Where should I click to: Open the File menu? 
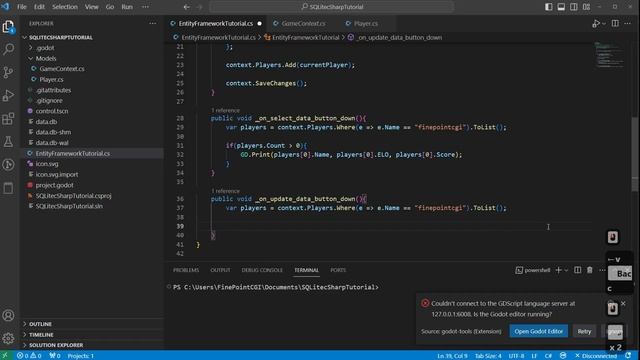22,7
